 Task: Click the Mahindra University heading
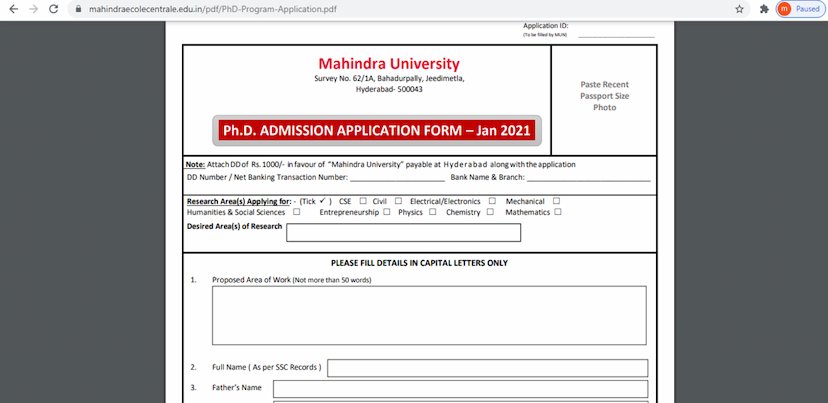[389, 64]
